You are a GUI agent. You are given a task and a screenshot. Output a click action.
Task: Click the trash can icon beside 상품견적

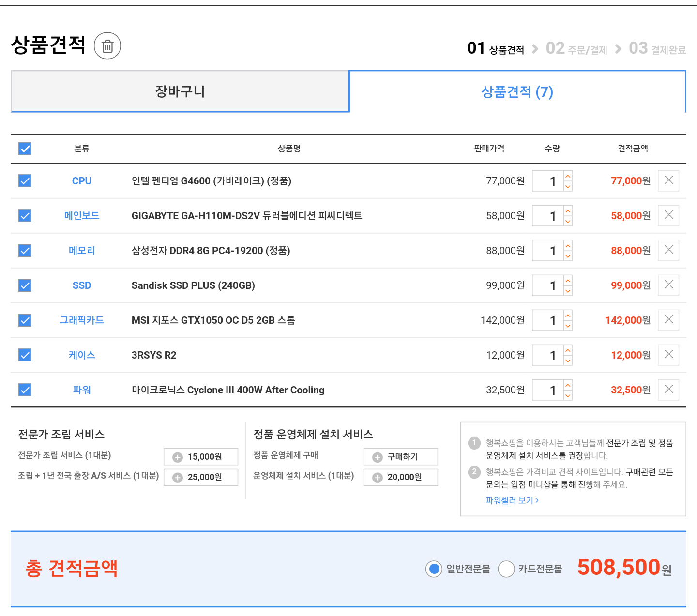click(x=107, y=46)
